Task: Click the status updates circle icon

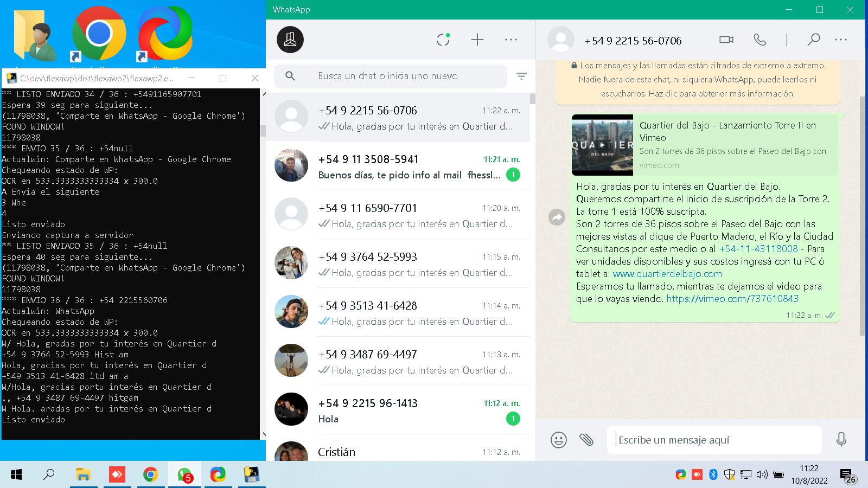Action: click(x=443, y=40)
